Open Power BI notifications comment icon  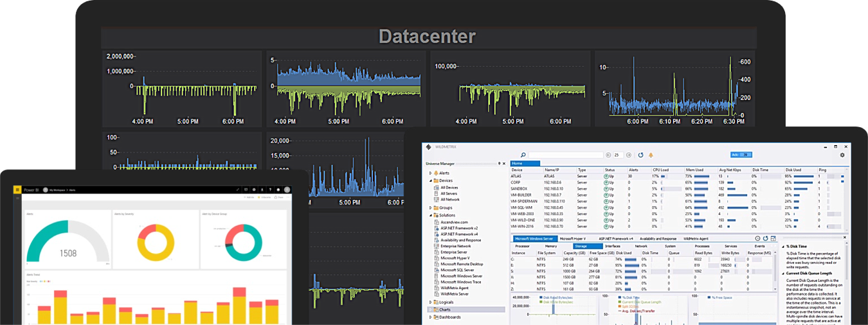pyautogui.click(x=246, y=189)
